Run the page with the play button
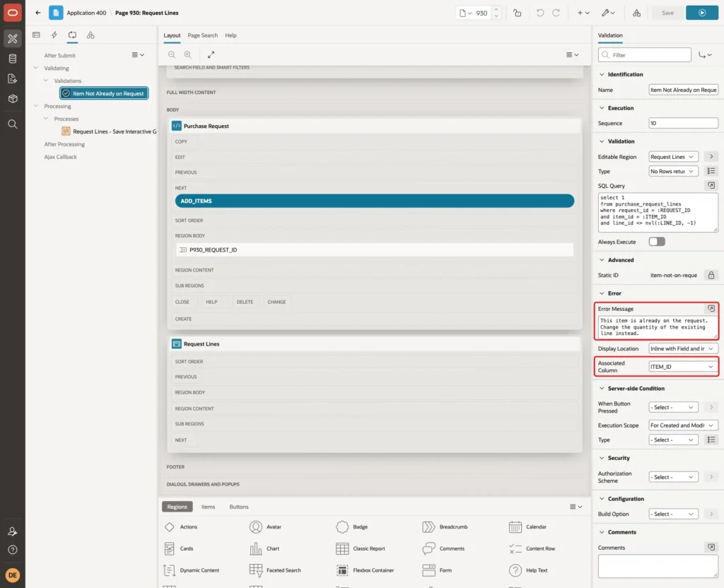The width and height of the screenshot is (724, 588). [x=702, y=13]
